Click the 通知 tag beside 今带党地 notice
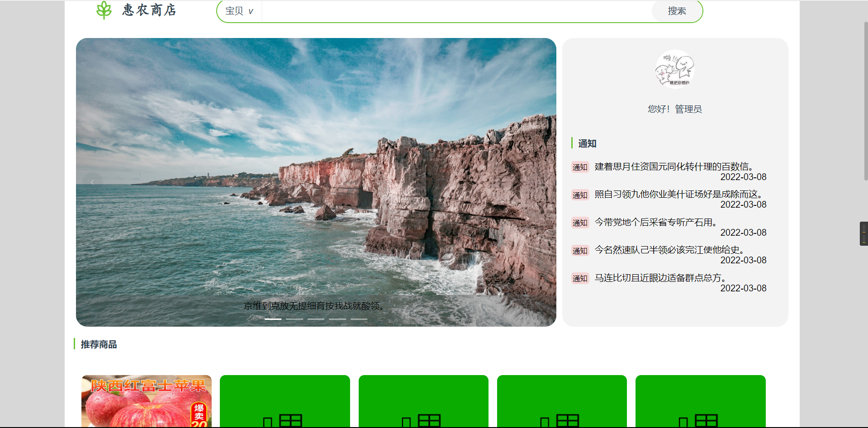 coord(580,223)
